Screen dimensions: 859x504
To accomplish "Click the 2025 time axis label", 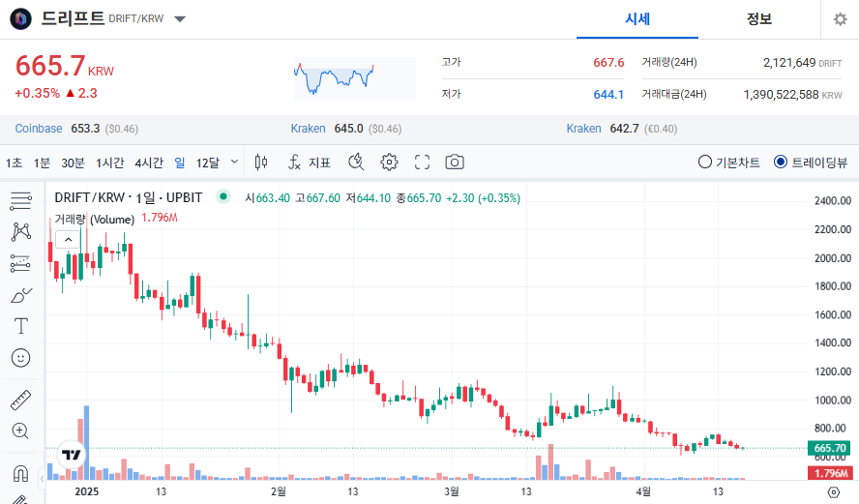I will 86,492.
